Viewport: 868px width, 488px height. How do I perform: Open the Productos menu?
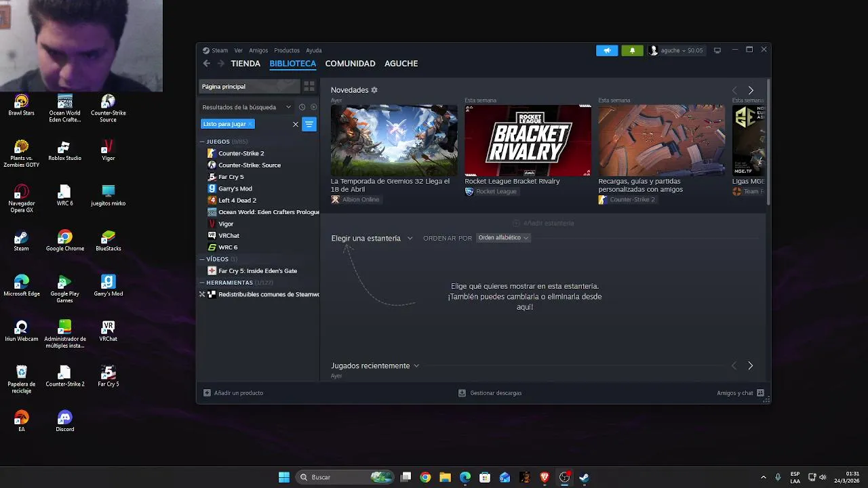pos(287,50)
